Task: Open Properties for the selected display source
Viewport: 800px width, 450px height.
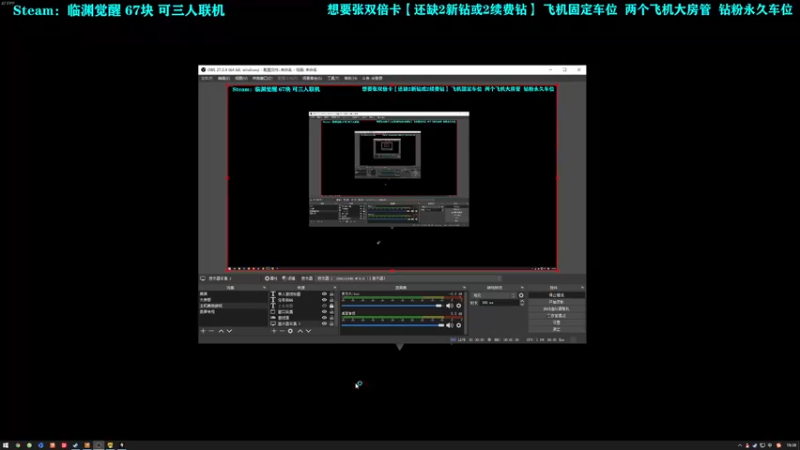Action: point(271,279)
